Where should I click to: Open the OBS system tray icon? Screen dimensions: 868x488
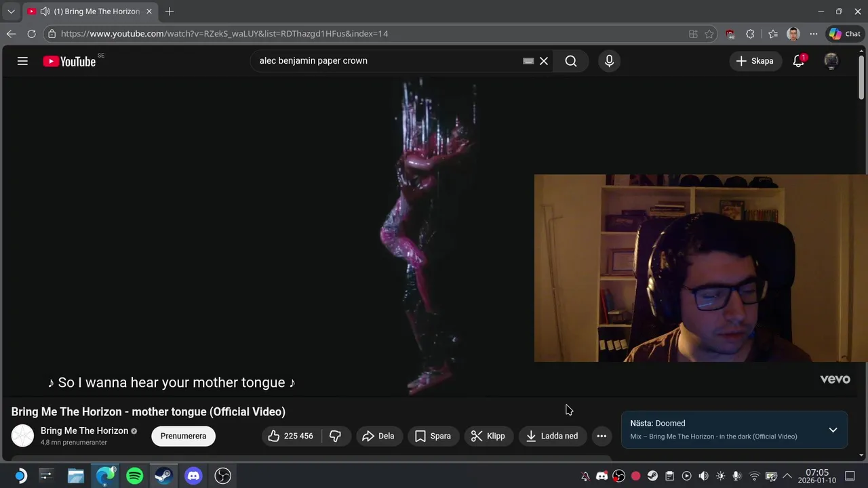tap(618, 476)
